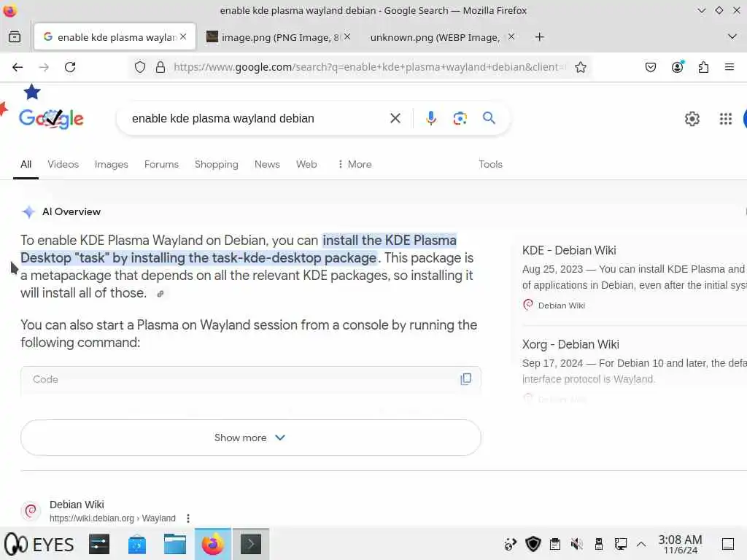Select the Images search tab
This screenshot has width=747, height=560.
click(x=111, y=164)
